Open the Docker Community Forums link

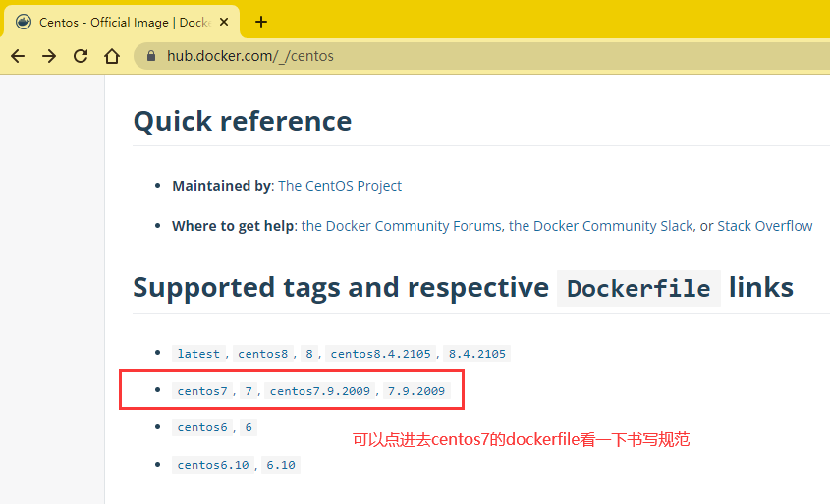tap(401, 226)
